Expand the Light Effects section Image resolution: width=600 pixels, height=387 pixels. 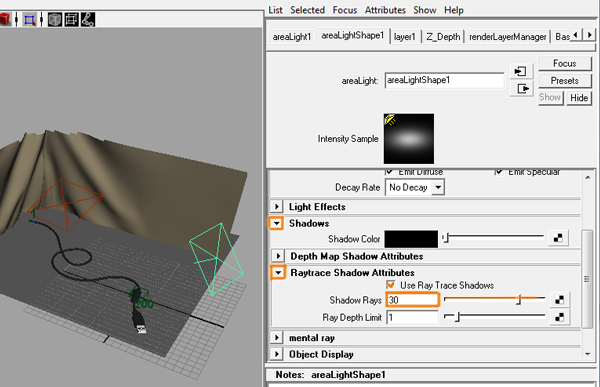pos(277,207)
